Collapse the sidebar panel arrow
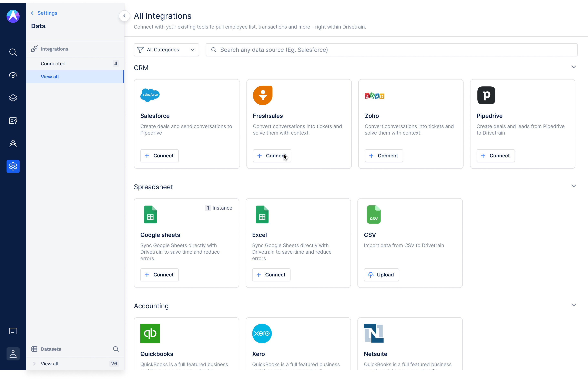Screen dimensions: 588x380 124,16
